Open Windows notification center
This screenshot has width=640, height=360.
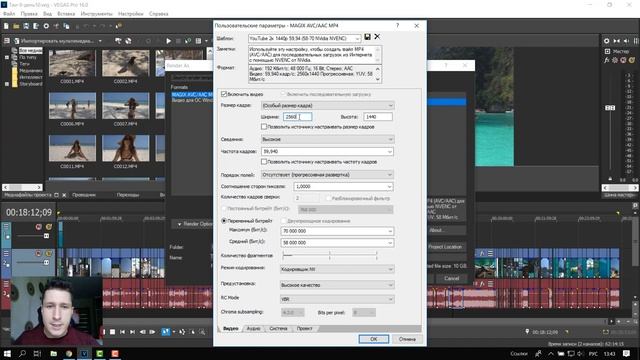pos(627,353)
